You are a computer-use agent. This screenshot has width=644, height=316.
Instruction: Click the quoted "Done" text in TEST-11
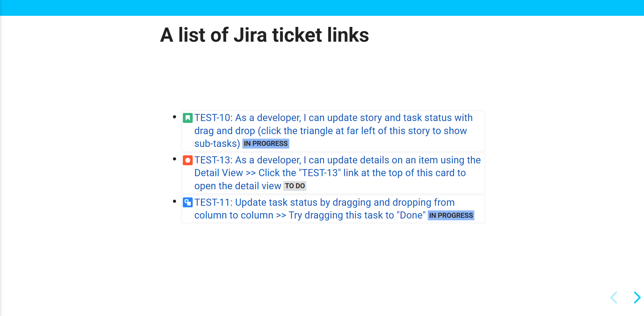coord(411,215)
